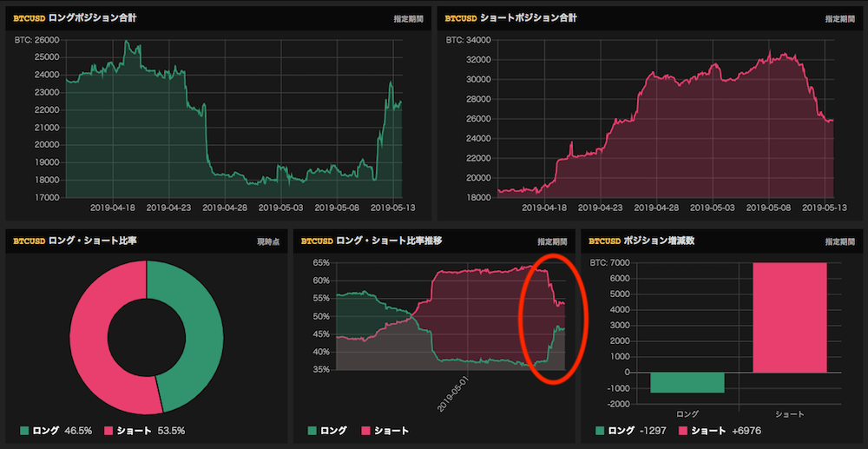
Task: Click the ショート x-axis label under the pink bar
Action: coord(790,413)
